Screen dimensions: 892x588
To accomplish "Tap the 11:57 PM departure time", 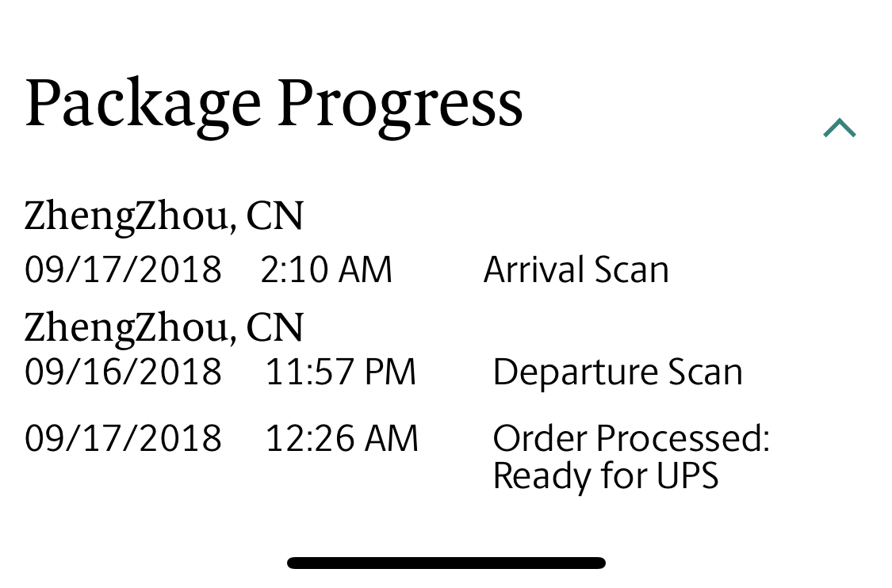I will pyautogui.click(x=341, y=372).
